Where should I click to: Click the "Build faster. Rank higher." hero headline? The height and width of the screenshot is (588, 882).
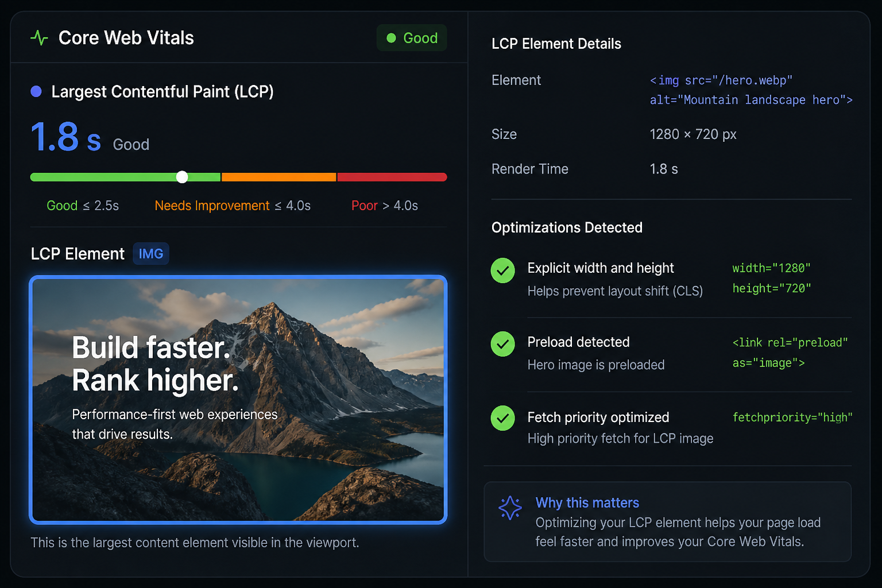click(x=155, y=364)
